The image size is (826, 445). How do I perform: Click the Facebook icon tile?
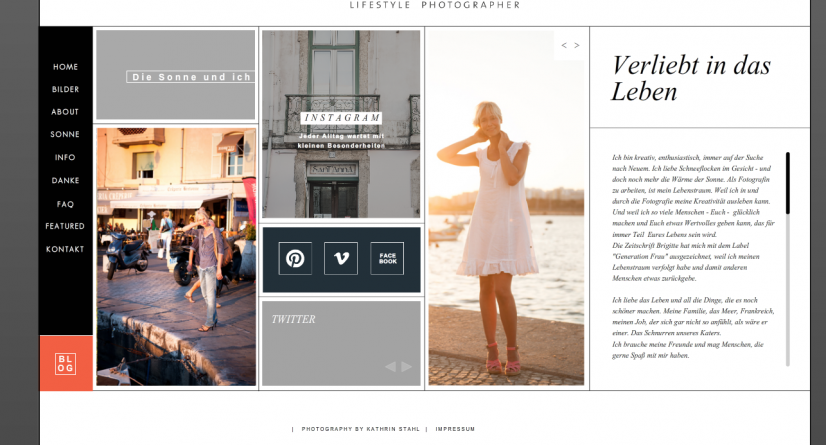click(387, 258)
